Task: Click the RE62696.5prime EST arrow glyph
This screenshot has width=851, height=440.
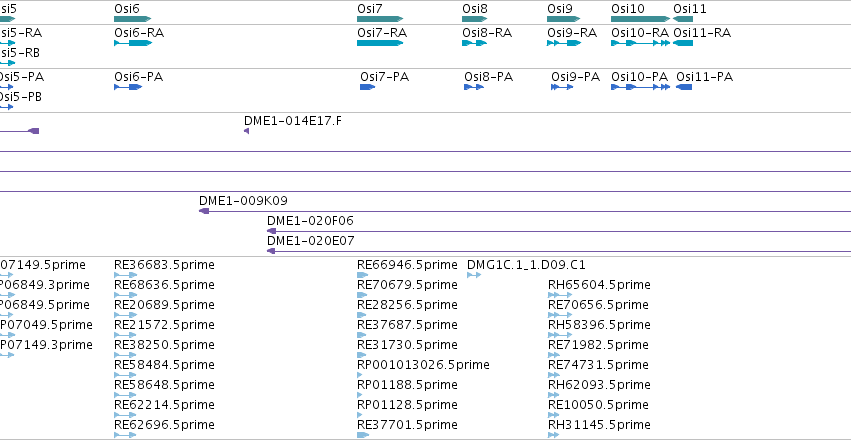Action: (125, 435)
